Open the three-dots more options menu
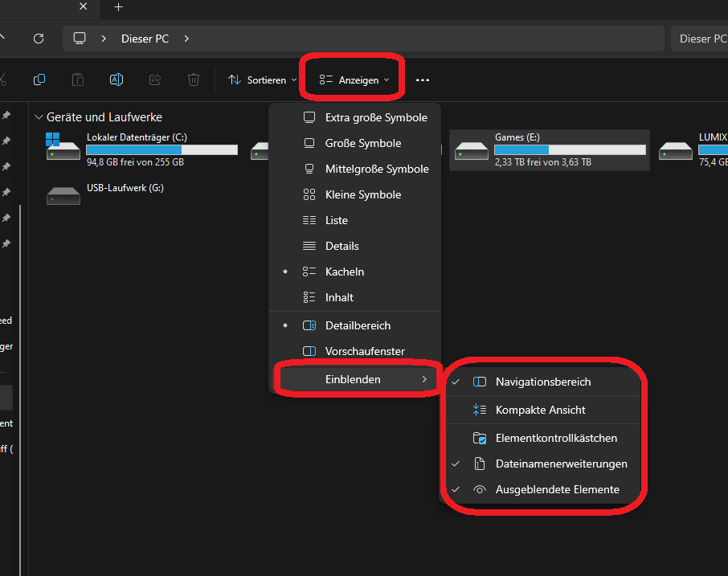Image resolution: width=728 pixels, height=576 pixels. [423, 80]
